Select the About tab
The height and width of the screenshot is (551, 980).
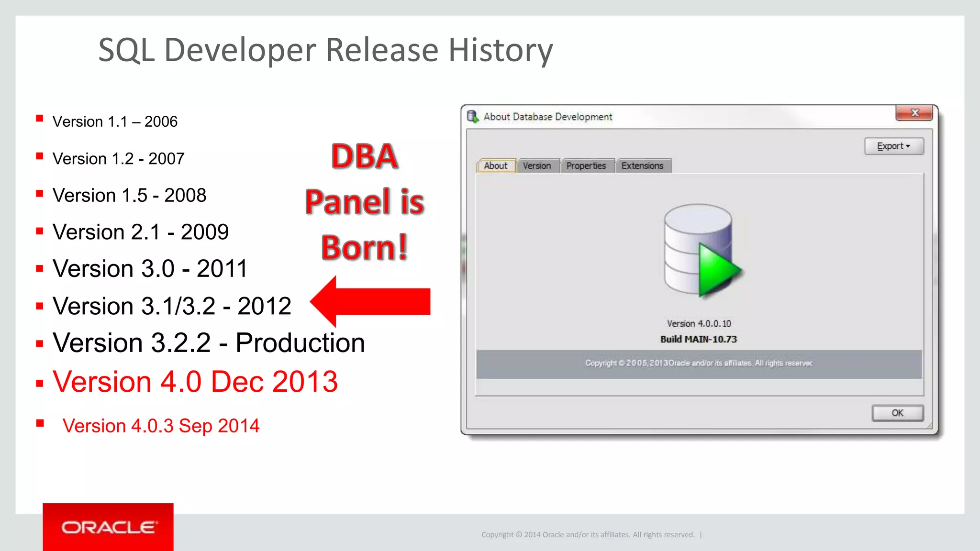click(495, 166)
